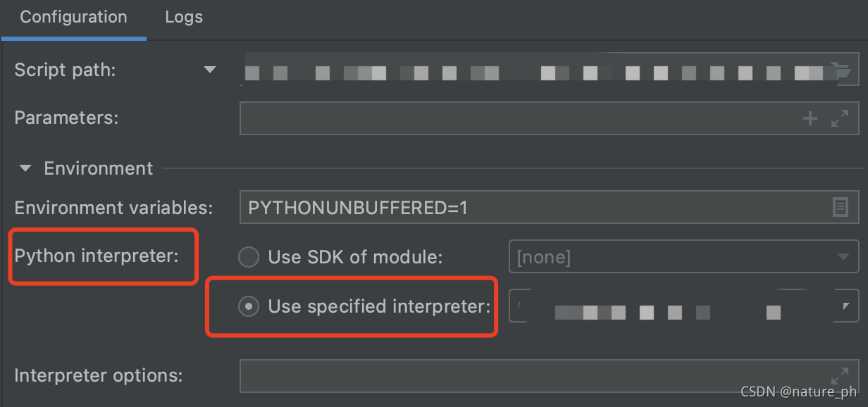
Task: Click the Script path text field
Action: click(493, 68)
